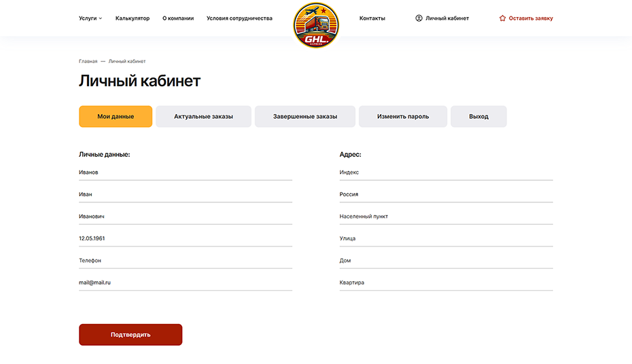Focus the Квартира input field
Image resolution: width=632 pixels, height=364 pixels.
tap(446, 283)
